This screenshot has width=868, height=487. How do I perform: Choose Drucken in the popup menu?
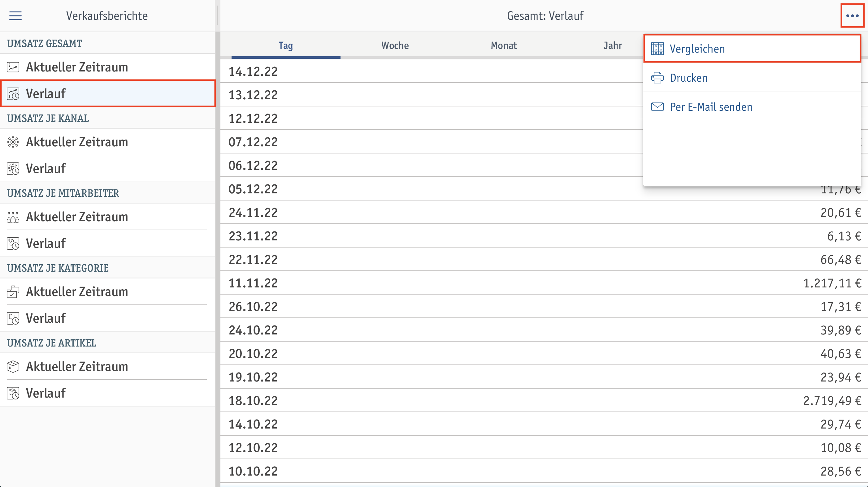[x=752, y=78]
